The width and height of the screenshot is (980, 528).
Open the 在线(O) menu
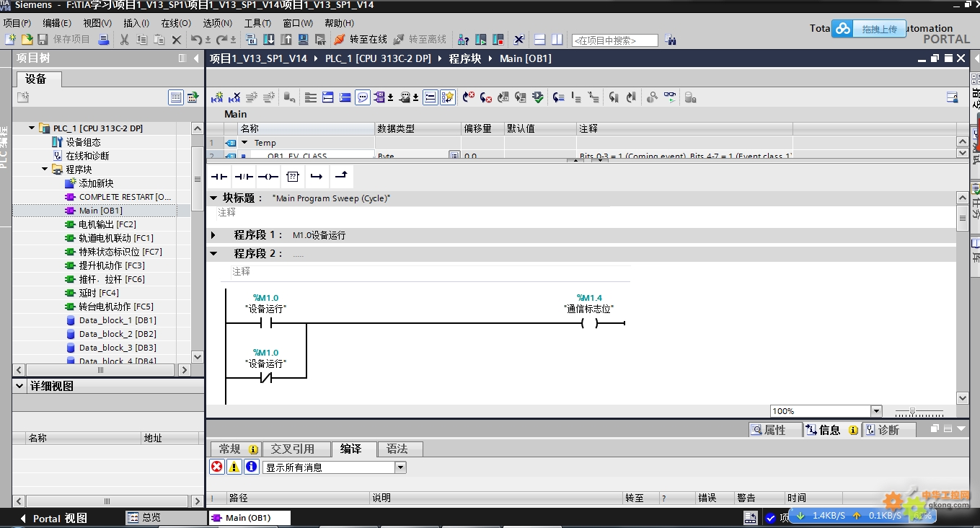tap(176, 23)
